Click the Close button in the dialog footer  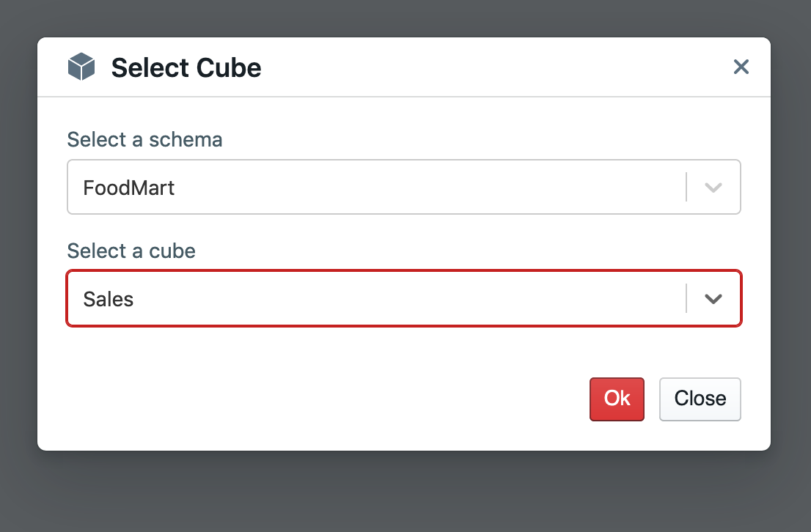point(700,399)
